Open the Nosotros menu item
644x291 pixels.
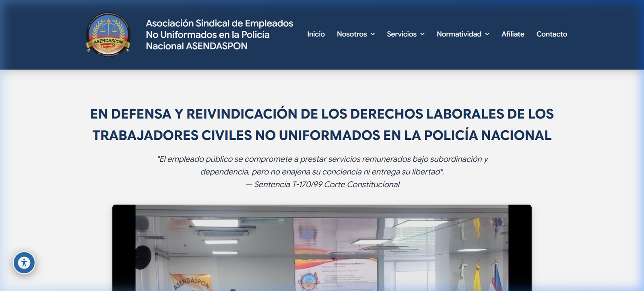point(352,34)
